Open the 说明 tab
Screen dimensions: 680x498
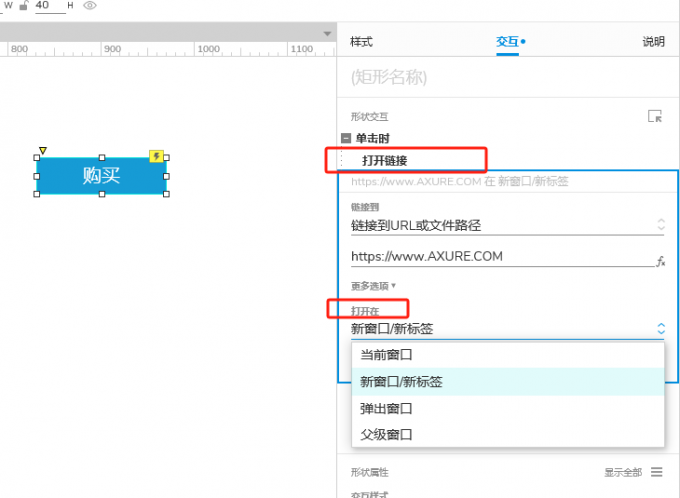click(x=654, y=42)
